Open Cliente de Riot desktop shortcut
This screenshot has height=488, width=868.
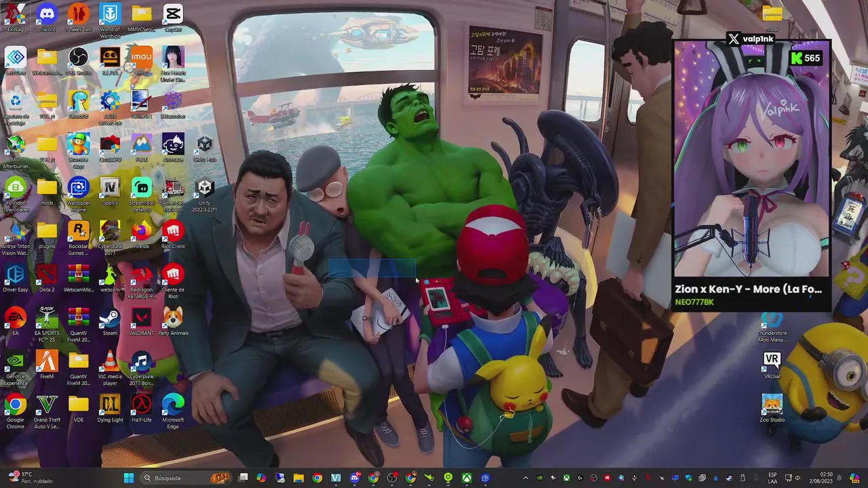point(173,282)
